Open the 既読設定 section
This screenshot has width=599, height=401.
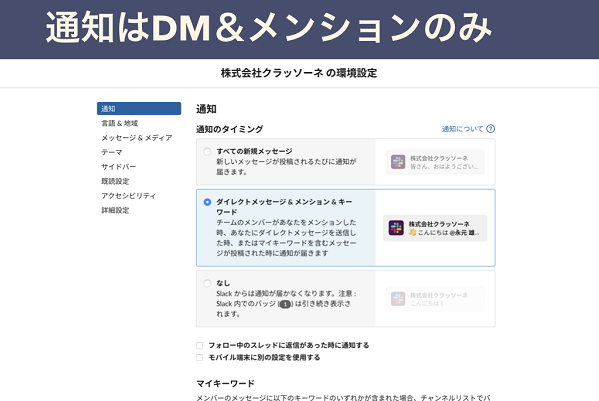pos(115,181)
